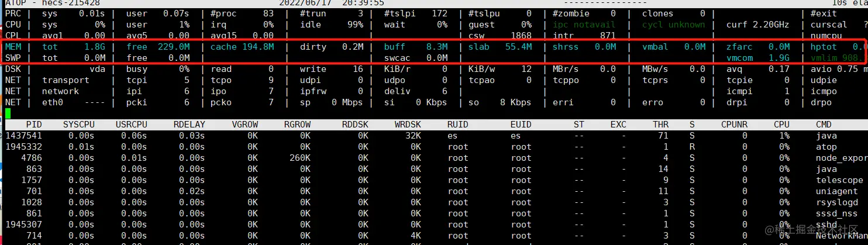Click the 'rsyslogd' command entry
Viewport: 868px width, 245px height.
[x=837, y=202]
